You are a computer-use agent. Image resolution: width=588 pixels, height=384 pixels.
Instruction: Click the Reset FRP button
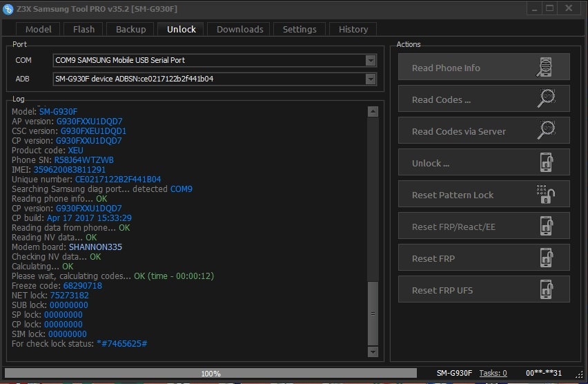pos(484,258)
